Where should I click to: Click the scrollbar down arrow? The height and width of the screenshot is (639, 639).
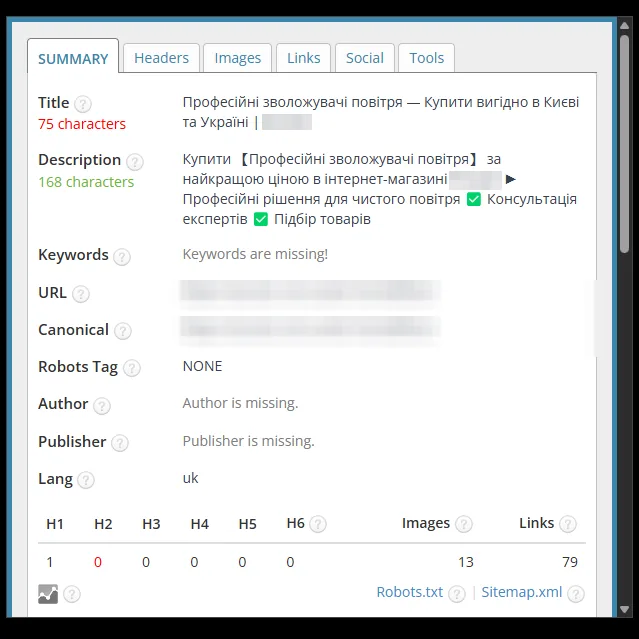(624, 609)
